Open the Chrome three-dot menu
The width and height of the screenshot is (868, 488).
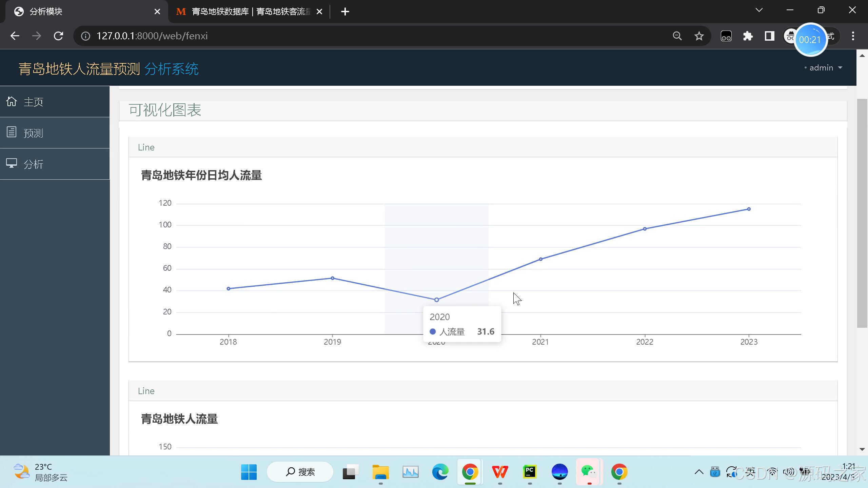pos(853,36)
